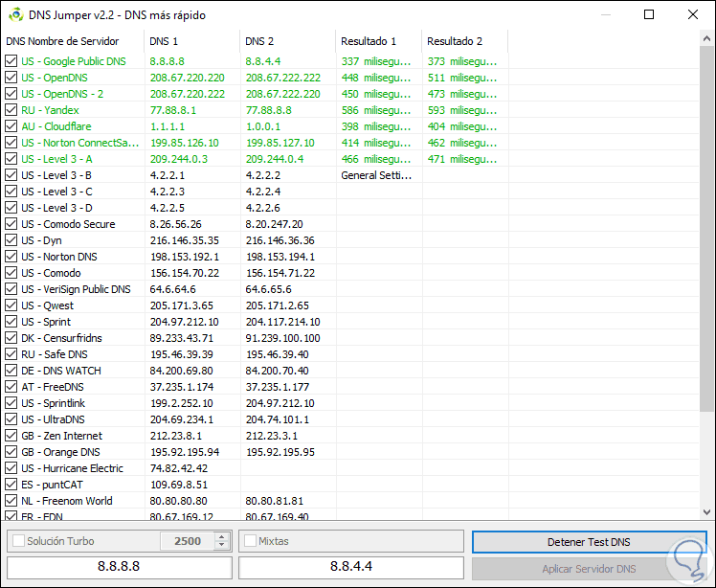Sort by the DNS 2 column header
Image resolution: width=716 pixels, height=588 pixels.
coord(288,41)
